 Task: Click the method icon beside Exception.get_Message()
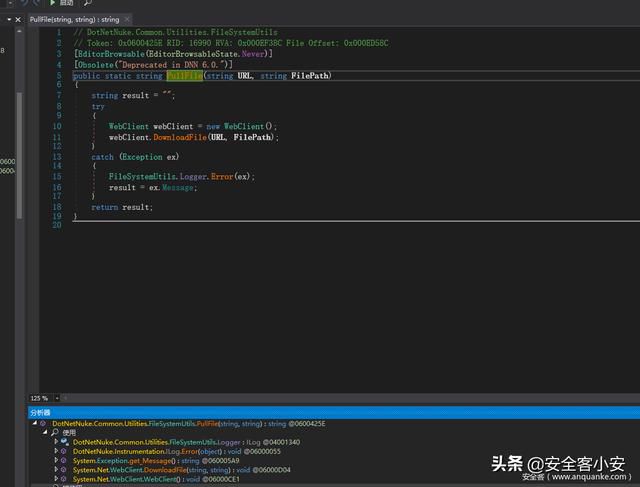point(64,460)
